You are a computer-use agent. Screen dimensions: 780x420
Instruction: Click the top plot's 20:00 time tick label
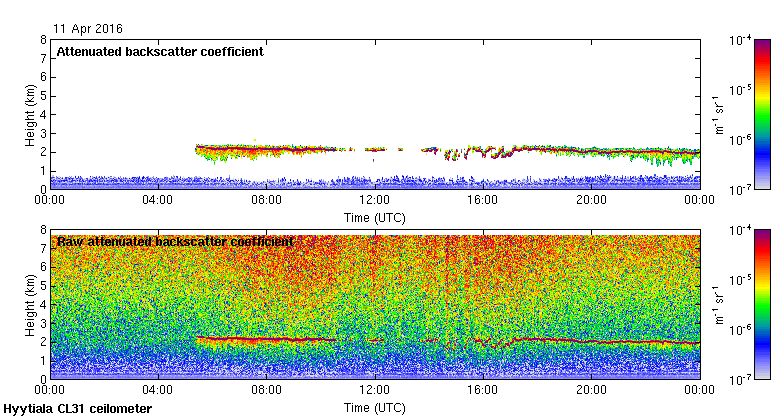(591, 200)
